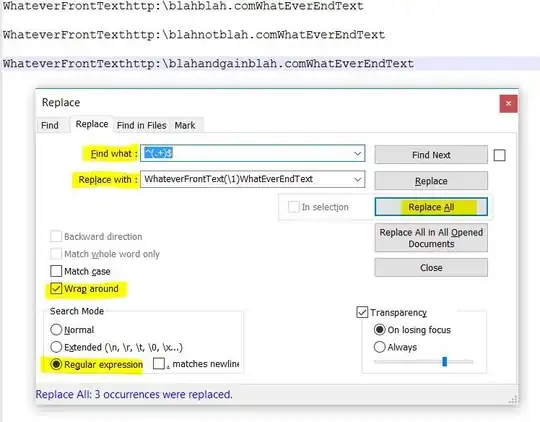Uncheck the Wrap around checkbox
This screenshot has height=422, width=540.
tap(56, 289)
